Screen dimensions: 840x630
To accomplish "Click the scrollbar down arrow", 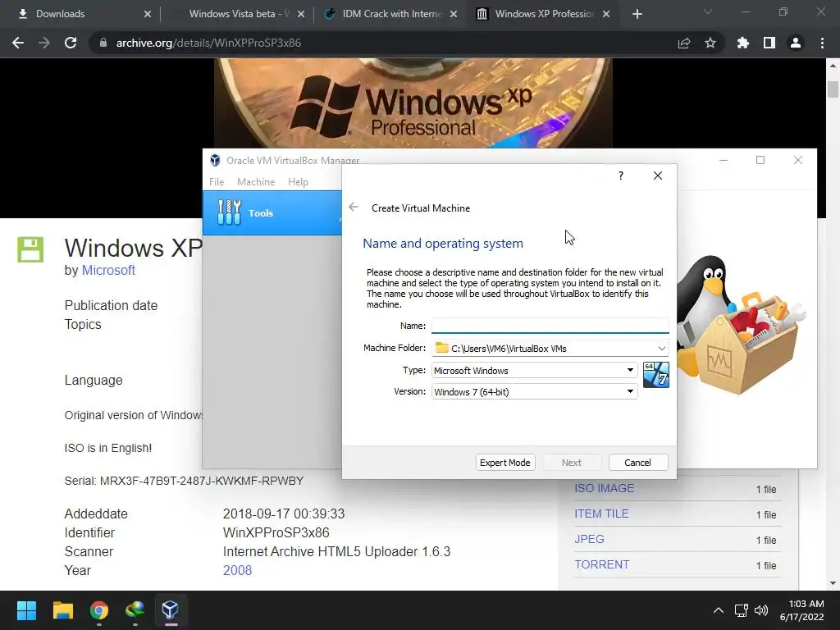I will (x=833, y=583).
